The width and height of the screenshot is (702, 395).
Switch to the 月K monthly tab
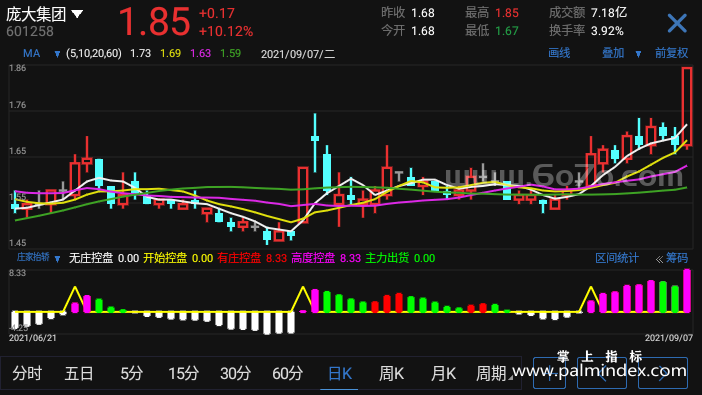pos(443,373)
